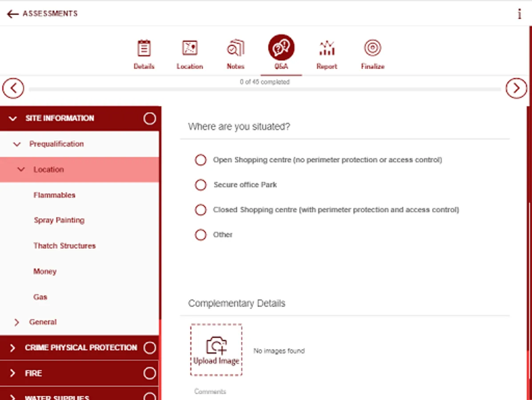Screen dimensions: 532x400
Task: Open the Report chart icon
Action: tap(327, 48)
